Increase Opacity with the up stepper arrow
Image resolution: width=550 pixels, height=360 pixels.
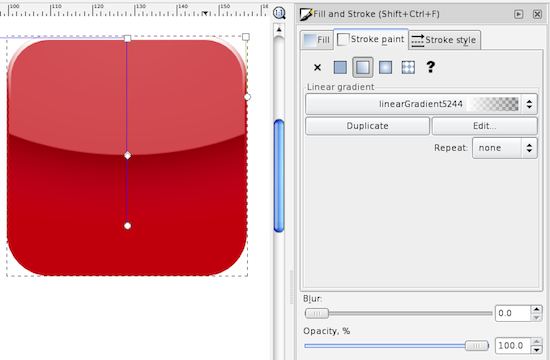pos(536,341)
